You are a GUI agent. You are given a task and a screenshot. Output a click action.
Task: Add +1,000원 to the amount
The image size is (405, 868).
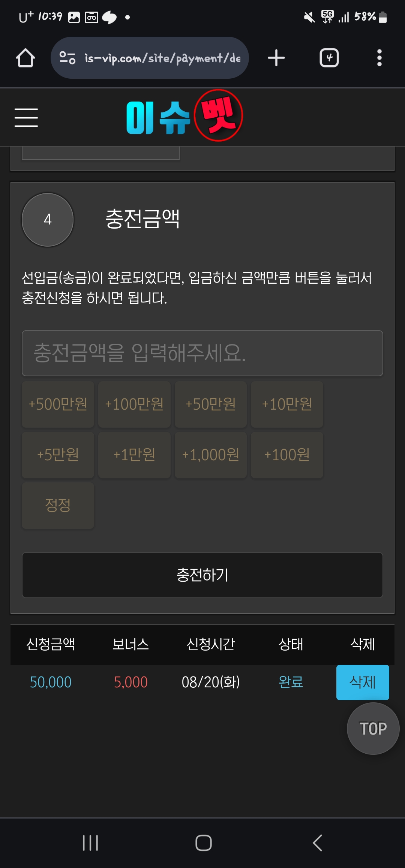[211, 455]
